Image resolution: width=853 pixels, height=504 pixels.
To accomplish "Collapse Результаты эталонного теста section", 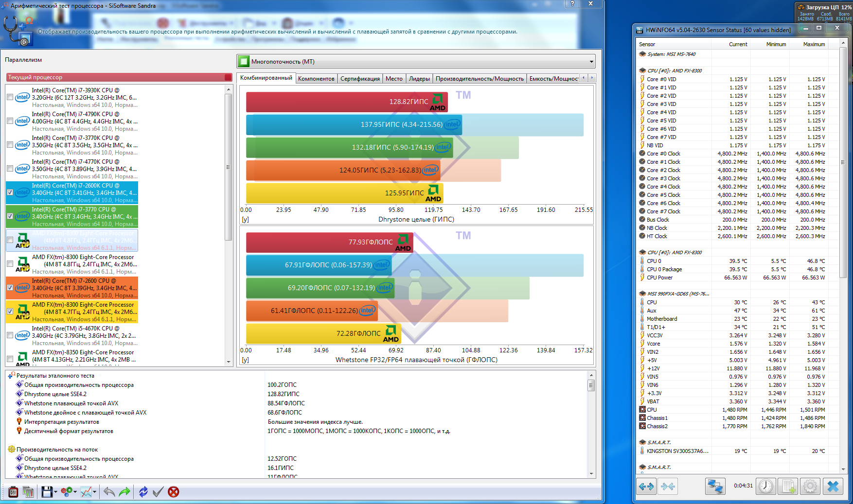I will click(x=11, y=376).
